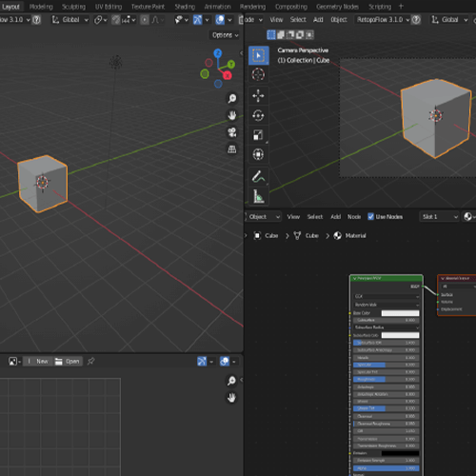Open the Geometry Nodes tab
Image resolution: width=476 pixels, height=476 pixels.
click(337, 7)
